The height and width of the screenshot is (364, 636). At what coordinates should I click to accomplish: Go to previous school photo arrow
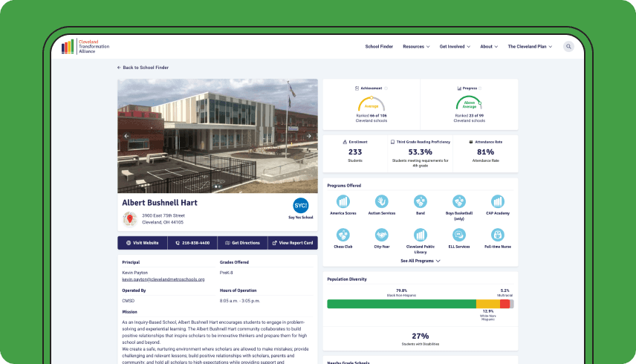pyautogui.click(x=126, y=136)
